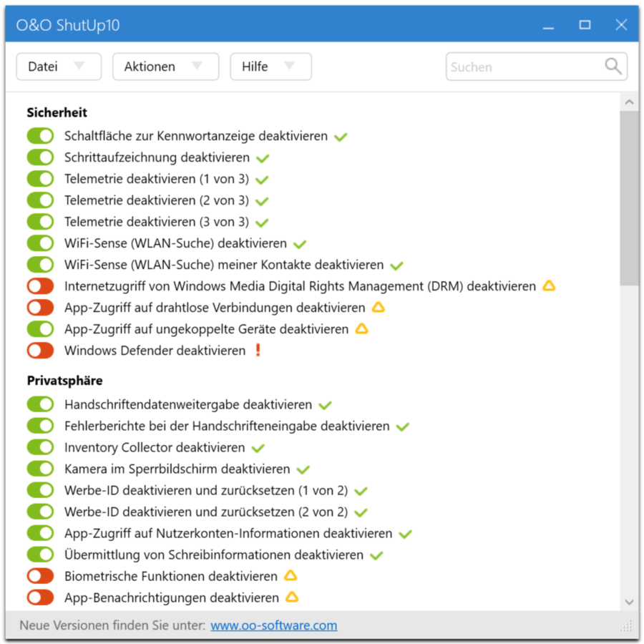Screen dimensions: 644x644
Task: Select Telemetrie deaktivieren (2 von 3) text
Action: point(157,200)
